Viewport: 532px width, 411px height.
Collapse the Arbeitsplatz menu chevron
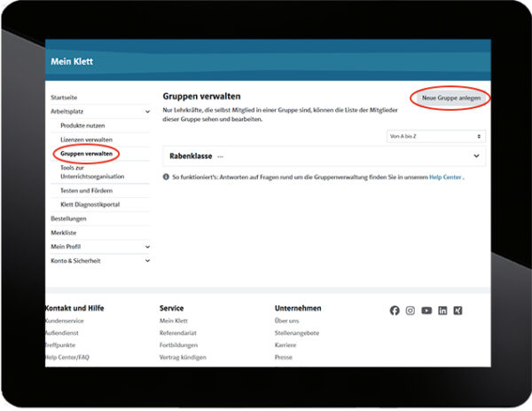[x=147, y=112]
